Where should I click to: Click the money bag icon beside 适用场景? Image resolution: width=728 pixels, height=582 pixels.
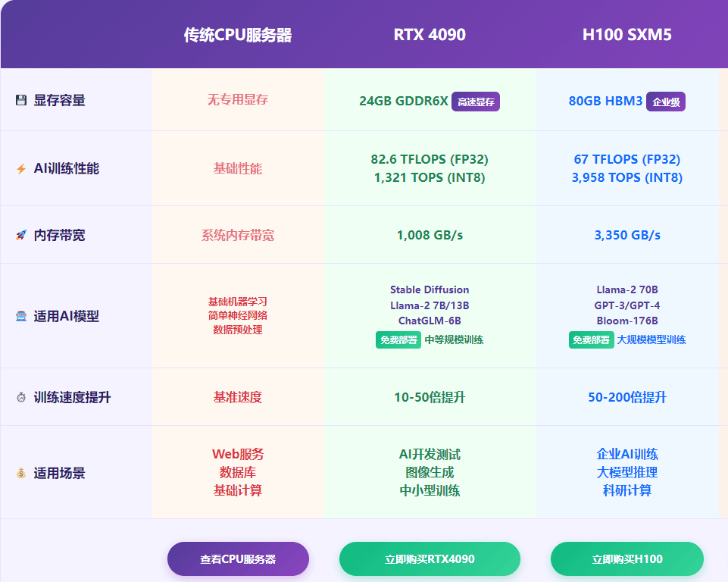pos(21,473)
